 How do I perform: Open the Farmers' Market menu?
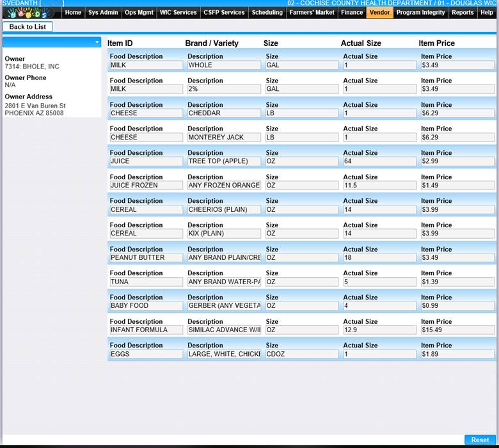click(x=312, y=13)
